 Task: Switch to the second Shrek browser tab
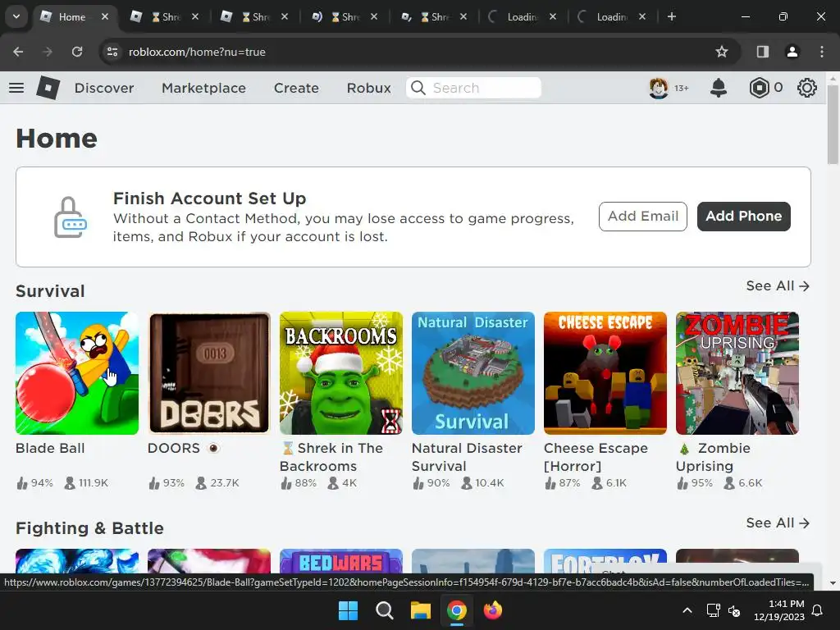point(253,16)
